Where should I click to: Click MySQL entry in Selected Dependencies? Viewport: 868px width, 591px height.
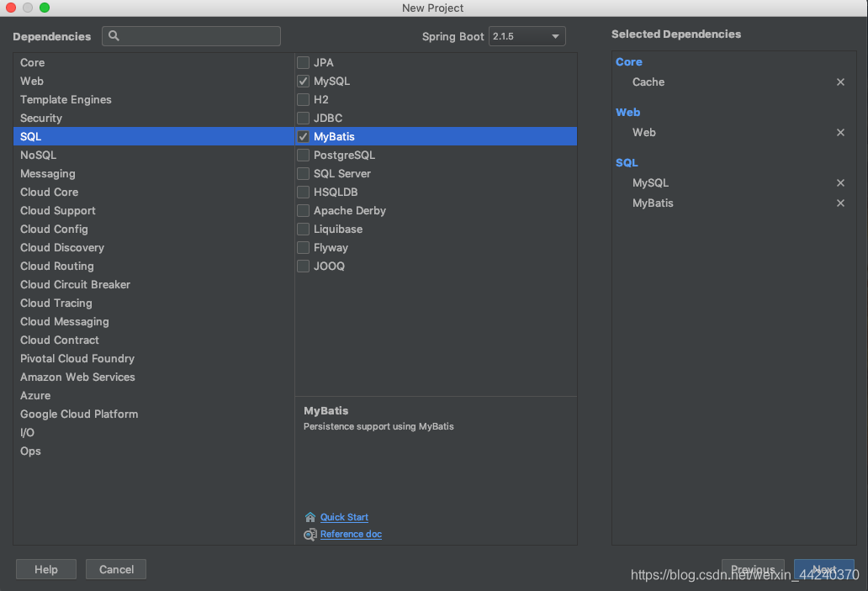(650, 182)
